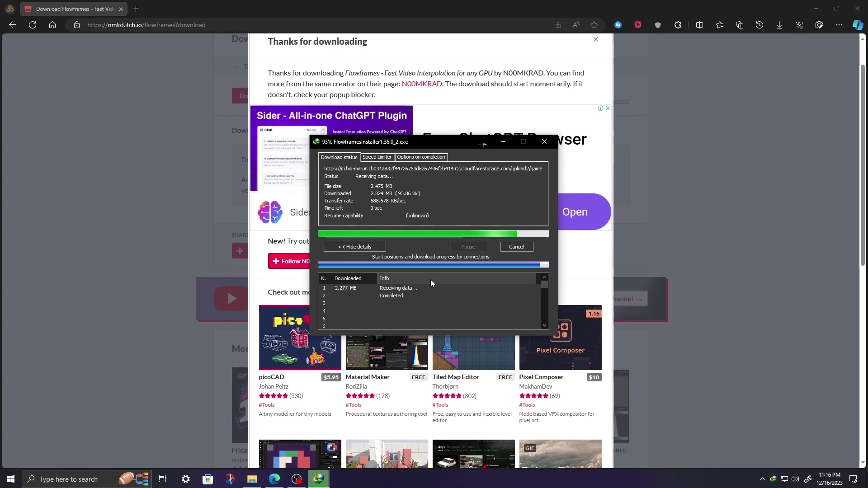The width and height of the screenshot is (868, 488).
Task: Open Edge settings and more menu
Action: (839, 25)
